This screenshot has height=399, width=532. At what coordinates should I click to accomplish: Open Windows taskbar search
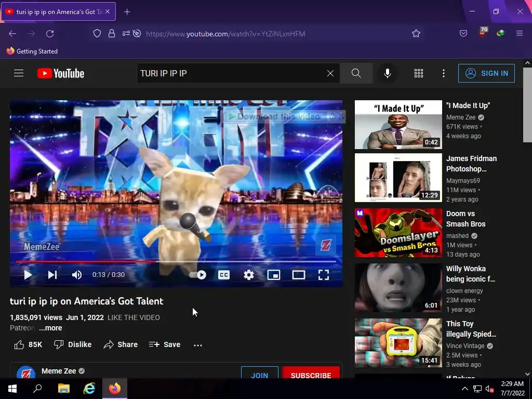point(37,389)
